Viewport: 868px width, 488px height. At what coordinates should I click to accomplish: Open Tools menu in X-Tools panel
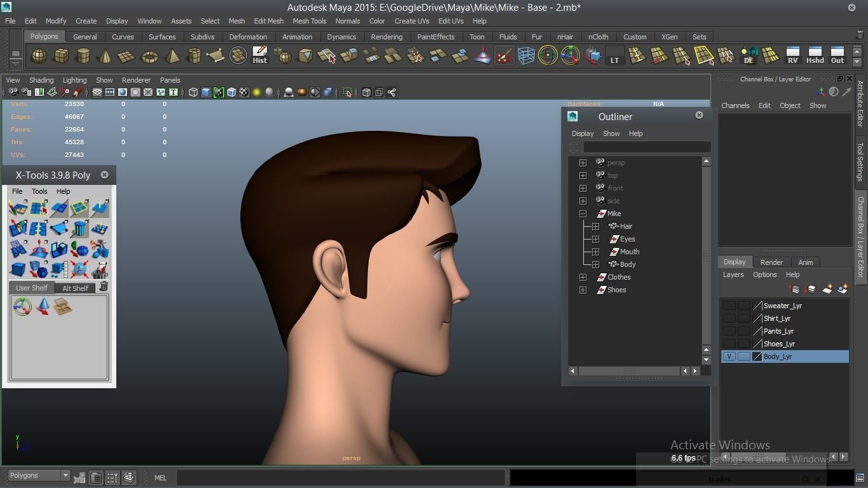(x=39, y=191)
